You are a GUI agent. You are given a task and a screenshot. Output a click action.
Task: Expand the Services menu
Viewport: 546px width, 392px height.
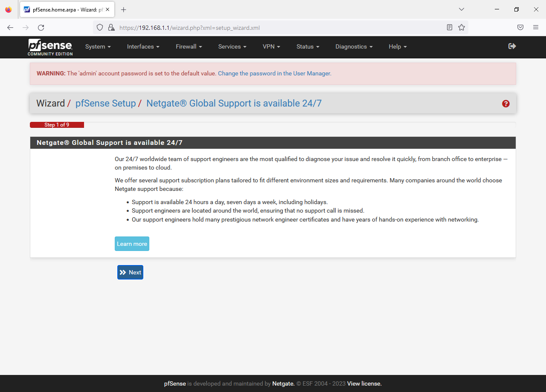[x=232, y=47]
